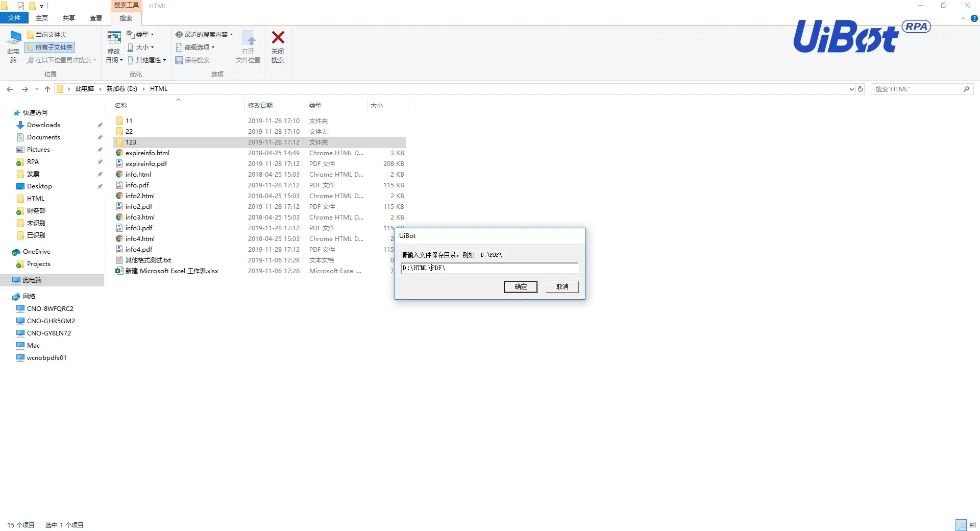Switch to details view layout icon
Viewport: 980px width, 531px height.
point(961,524)
